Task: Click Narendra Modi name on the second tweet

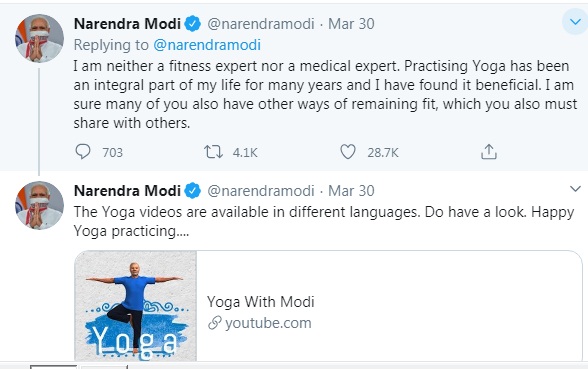Action: [x=128, y=191]
